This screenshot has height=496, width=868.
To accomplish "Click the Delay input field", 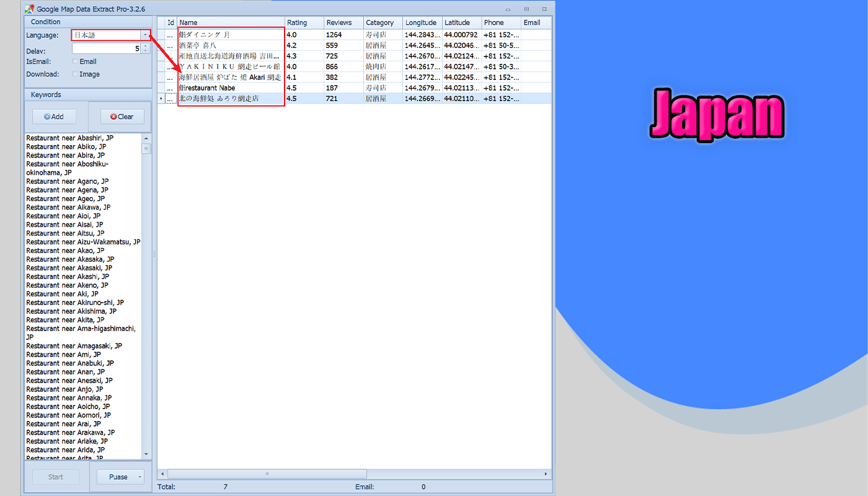I will [x=107, y=48].
